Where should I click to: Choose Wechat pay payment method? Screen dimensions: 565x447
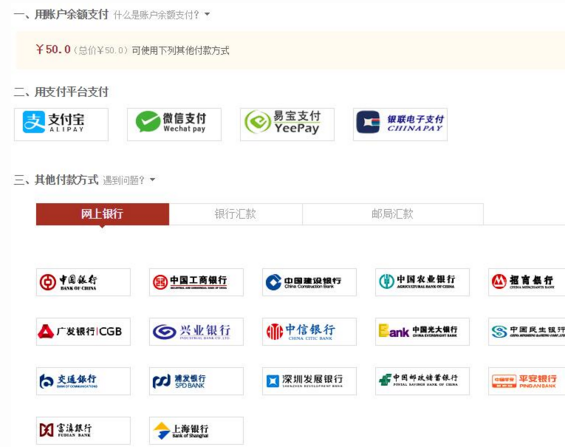(174, 124)
